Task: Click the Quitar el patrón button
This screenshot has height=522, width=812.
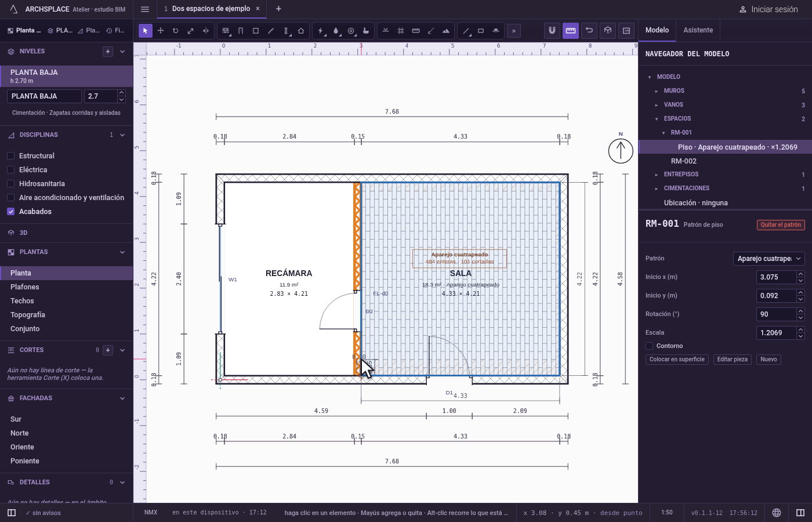Action: point(781,225)
